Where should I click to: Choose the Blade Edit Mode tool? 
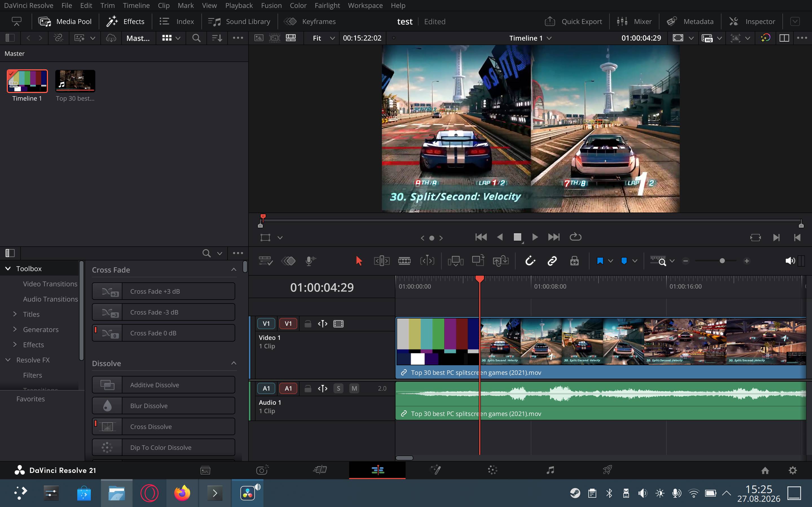click(x=404, y=261)
